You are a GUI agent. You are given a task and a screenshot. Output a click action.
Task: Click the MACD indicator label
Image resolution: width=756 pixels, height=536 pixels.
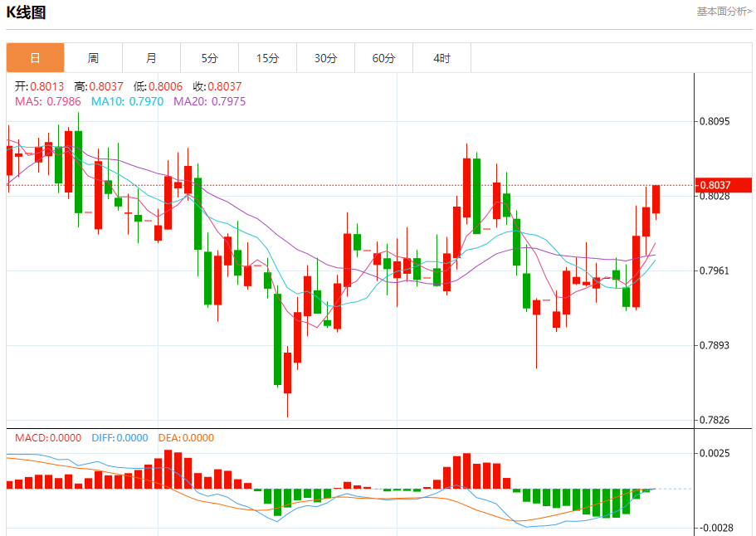[x=48, y=437]
